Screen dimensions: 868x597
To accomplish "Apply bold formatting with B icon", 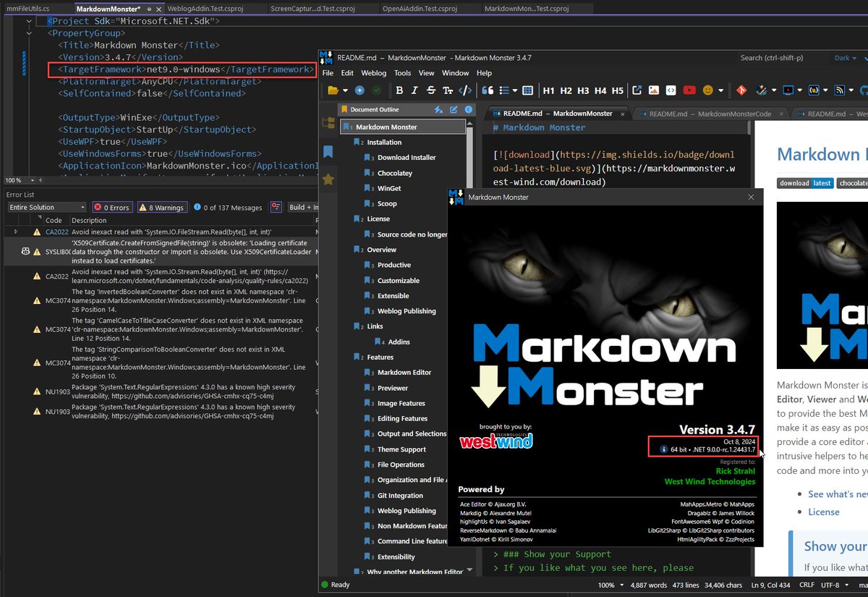I will [x=399, y=90].
